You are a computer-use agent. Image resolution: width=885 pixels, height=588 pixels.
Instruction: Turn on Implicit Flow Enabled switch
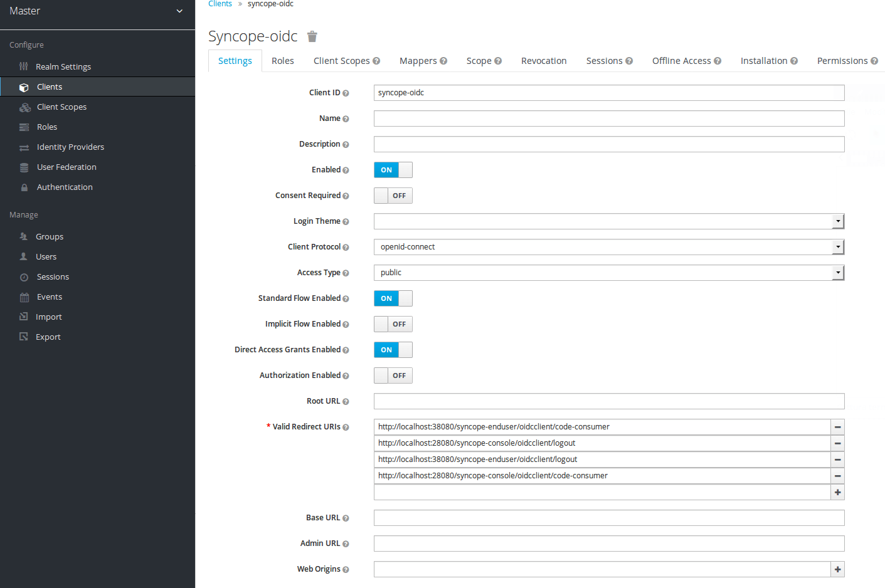coord(393,324)
